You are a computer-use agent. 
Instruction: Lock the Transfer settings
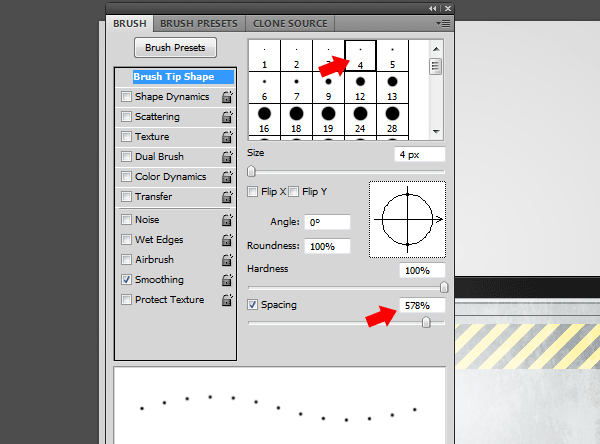[227, 197]
